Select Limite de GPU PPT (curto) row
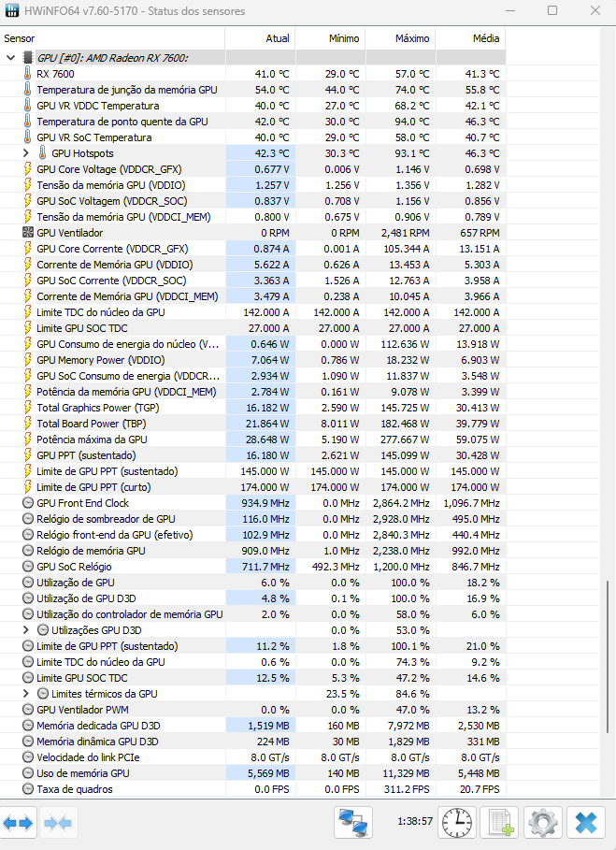This screenshot has height=850, width=616. click(252, 487)
